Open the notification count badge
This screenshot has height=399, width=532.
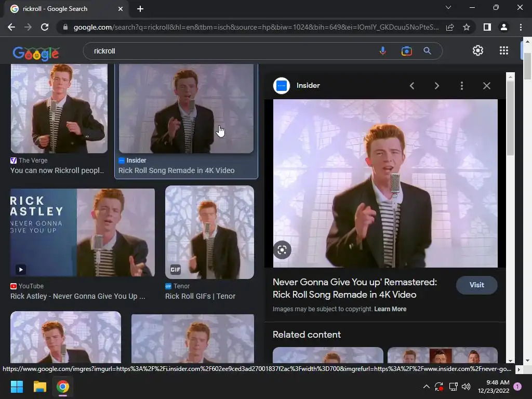pyautogui.click(x=517, y=387)
